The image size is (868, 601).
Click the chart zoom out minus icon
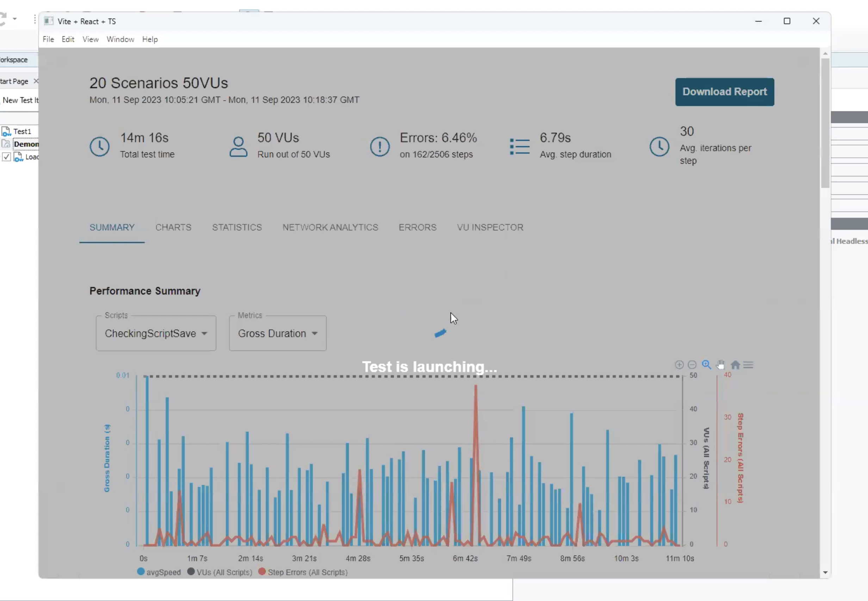(x=692, y=365)
